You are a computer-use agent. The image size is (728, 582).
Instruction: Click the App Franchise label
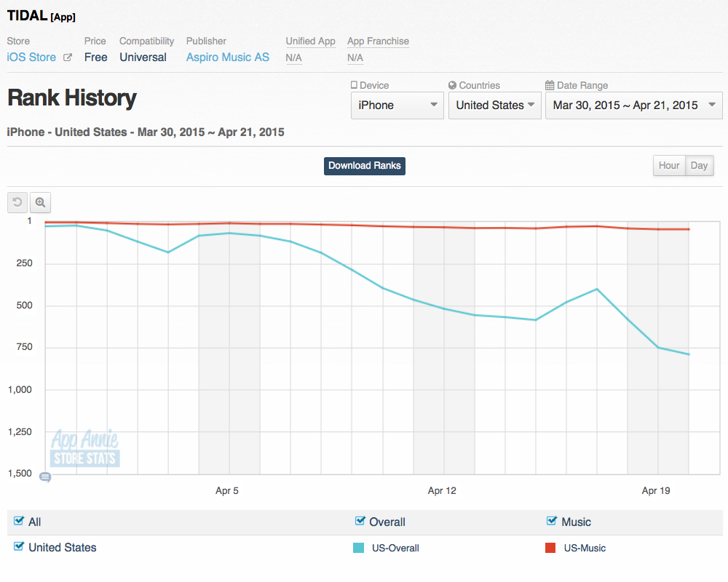tap(378, 41)
